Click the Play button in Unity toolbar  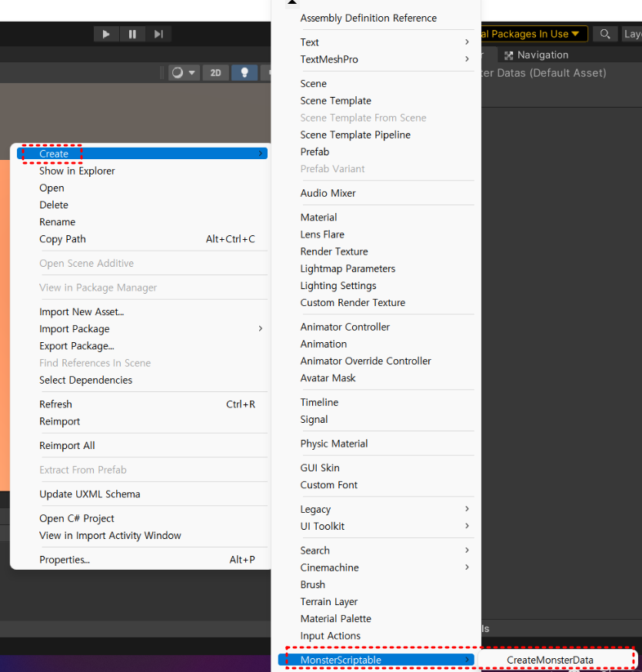pyautogui.click(x=106, y=34)
